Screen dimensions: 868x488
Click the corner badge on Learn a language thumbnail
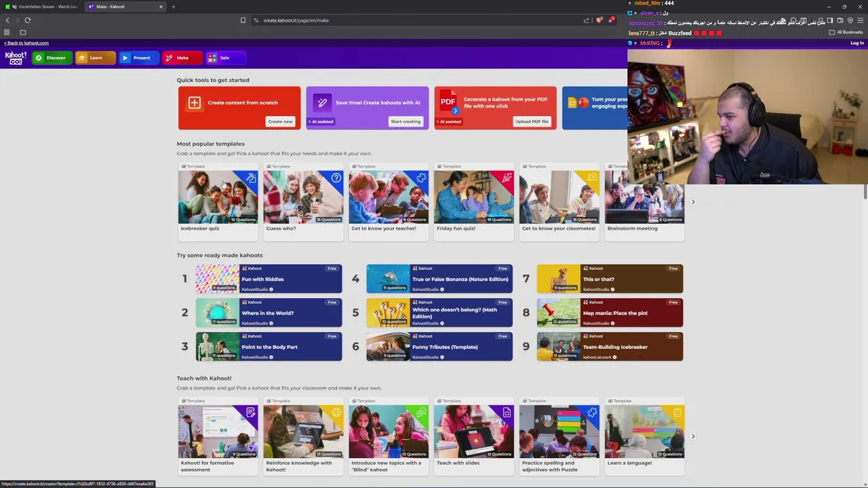click(x=677, y=412)
